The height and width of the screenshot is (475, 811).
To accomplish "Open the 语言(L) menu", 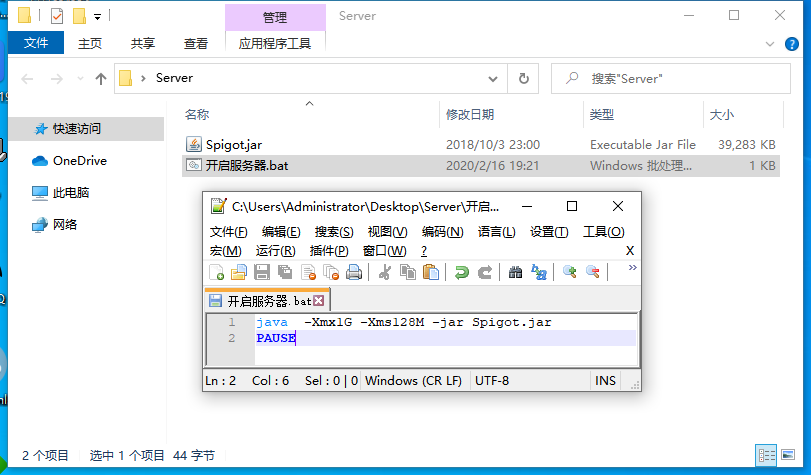I will [x=496, y=232].
